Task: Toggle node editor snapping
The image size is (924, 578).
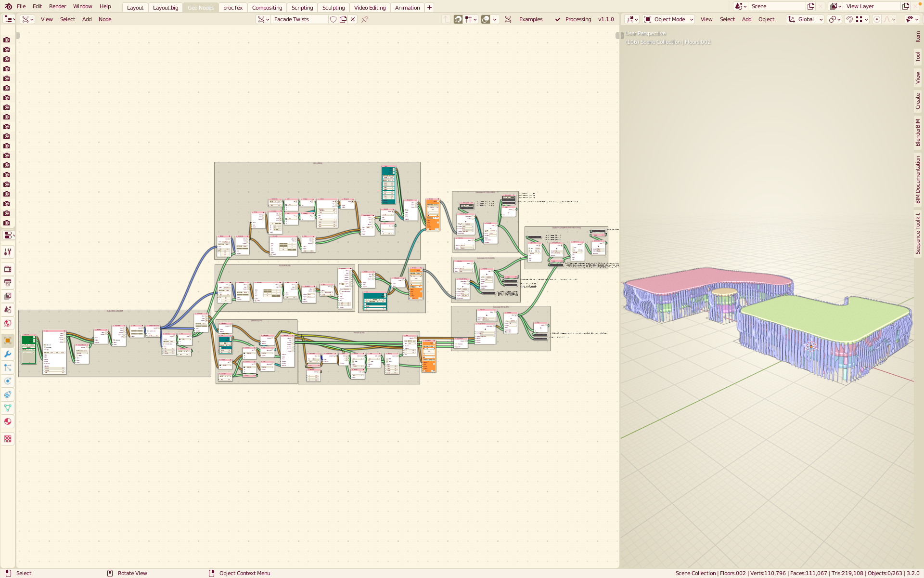Action: pyautogui.click(x=458, y=19)
